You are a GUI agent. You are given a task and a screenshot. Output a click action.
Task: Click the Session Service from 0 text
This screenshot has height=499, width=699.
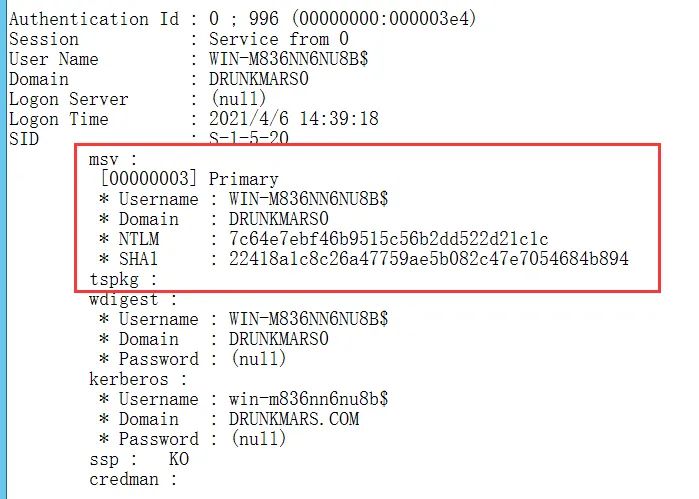pos(279,39)
